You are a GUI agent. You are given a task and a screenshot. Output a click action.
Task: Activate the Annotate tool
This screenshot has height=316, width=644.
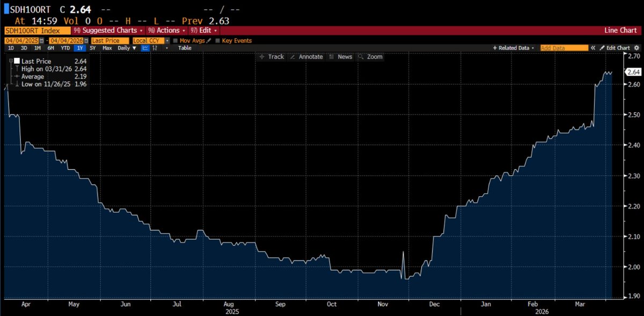point(307,56)
